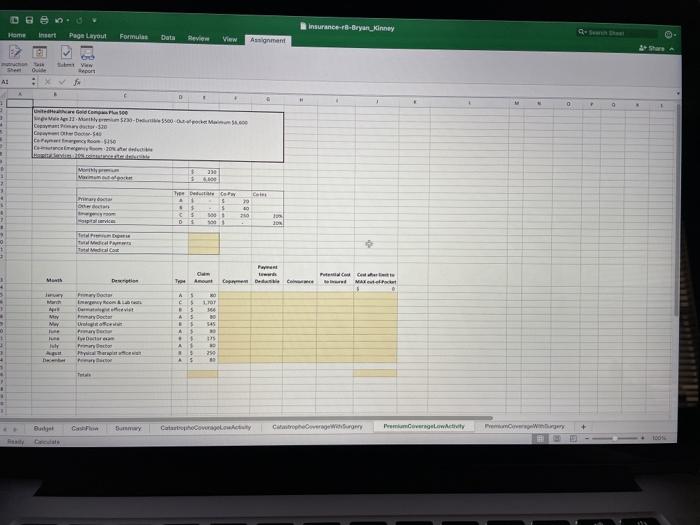Screen dimensions: 700x525
Task: Select the PremiumCoverageLowActivity sheet tab
Action: point(424,426)
